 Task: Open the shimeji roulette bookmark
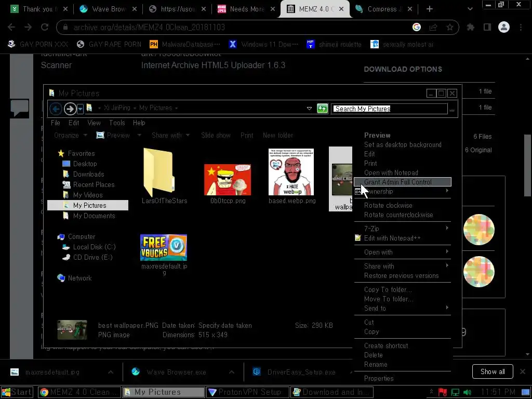click(334, 44)
